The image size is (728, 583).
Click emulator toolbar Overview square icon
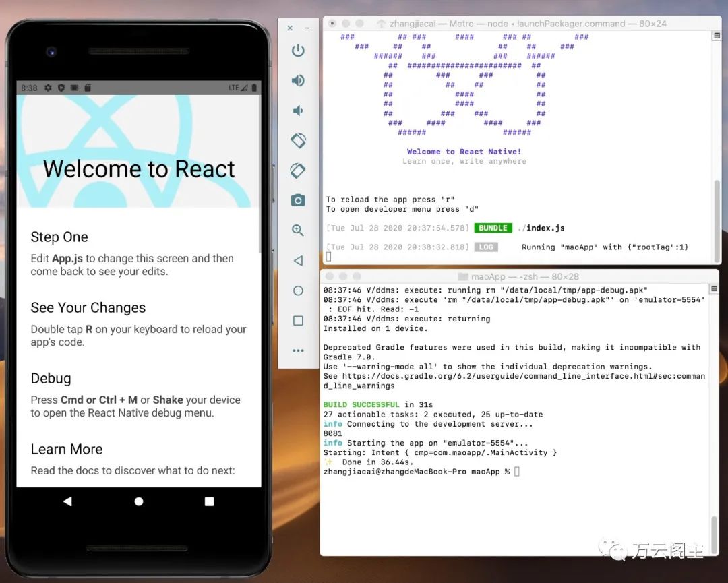(298, 320)
